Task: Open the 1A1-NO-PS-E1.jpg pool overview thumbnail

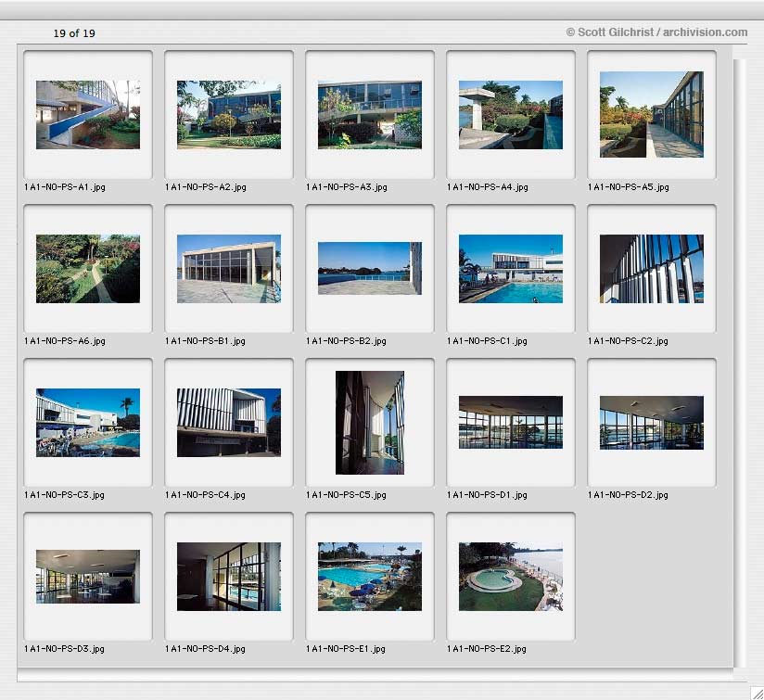Action: (369, 577)
